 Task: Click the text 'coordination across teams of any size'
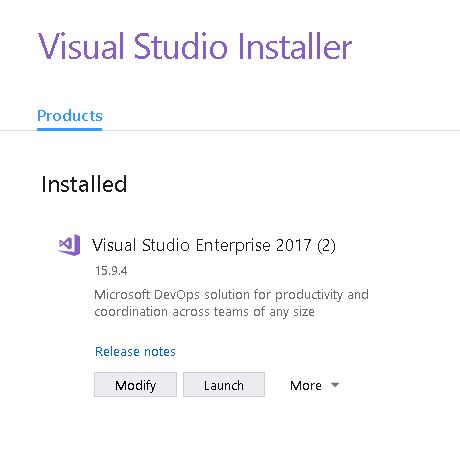pyautogui.click(x=204, y=312)
